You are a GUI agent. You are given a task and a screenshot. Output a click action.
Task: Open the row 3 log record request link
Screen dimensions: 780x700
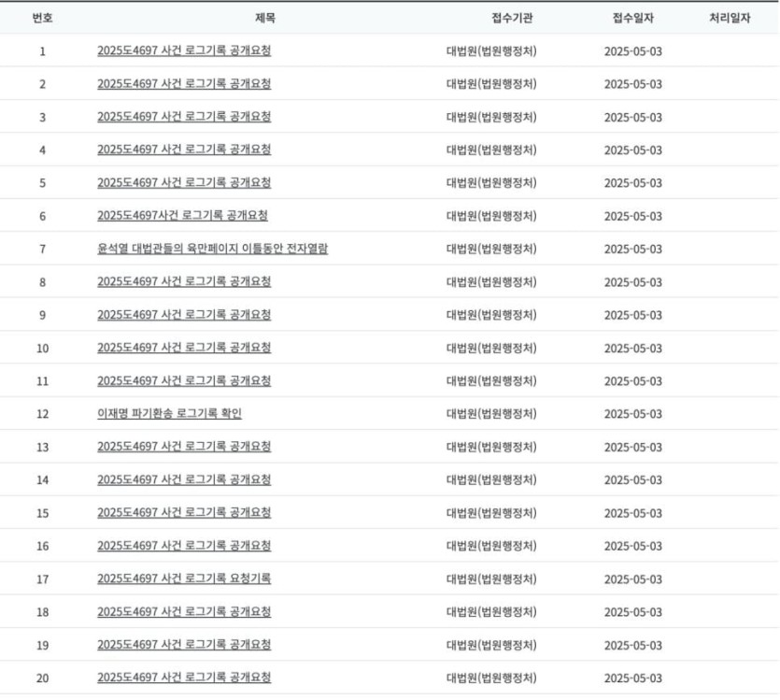(x=184, y=117)
